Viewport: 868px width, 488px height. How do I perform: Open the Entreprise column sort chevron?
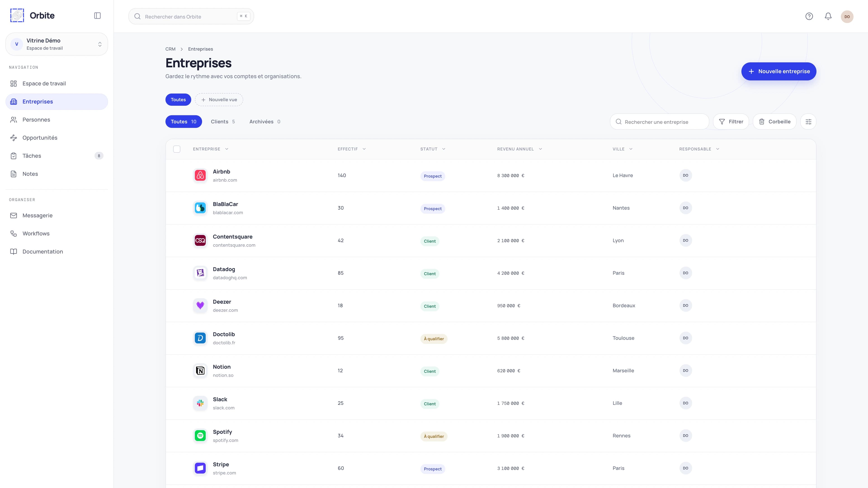point(227,149)
